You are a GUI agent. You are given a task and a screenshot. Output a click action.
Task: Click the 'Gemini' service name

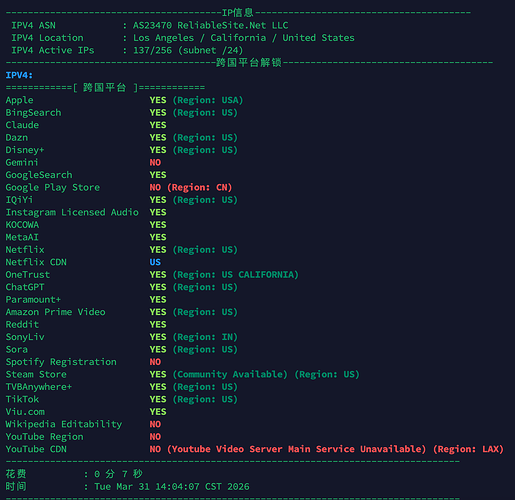tap(22, 163)
